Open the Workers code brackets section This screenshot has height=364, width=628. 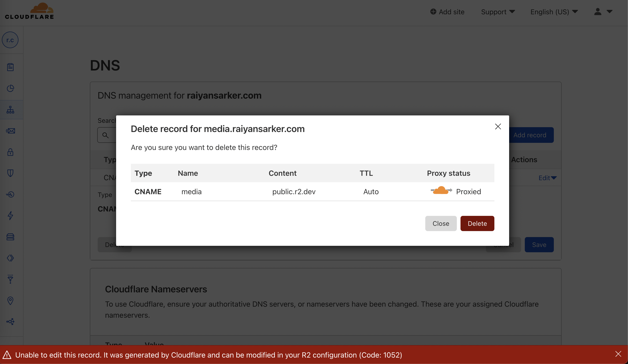(10, 258)
